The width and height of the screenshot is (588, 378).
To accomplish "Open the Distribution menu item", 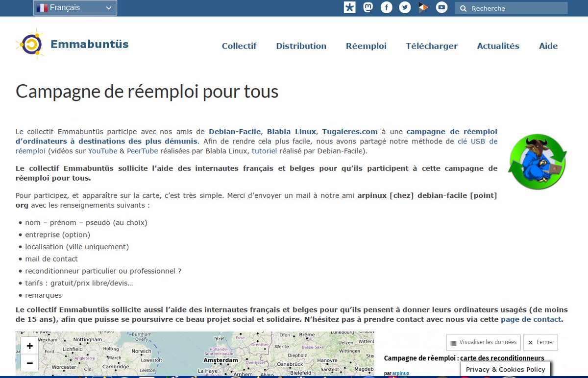I will 301,46.
